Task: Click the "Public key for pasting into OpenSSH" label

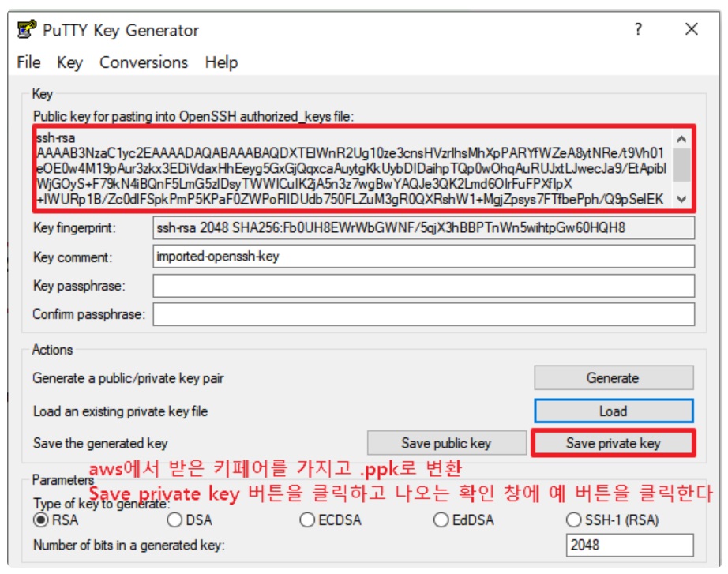Action: tap(193, 117)
